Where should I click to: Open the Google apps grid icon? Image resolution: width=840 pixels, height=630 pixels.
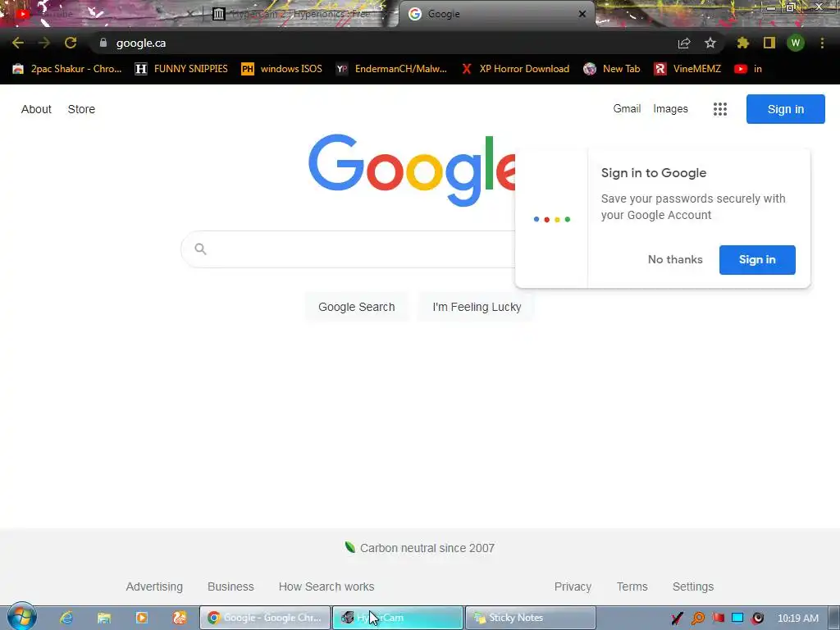[720, 109]
